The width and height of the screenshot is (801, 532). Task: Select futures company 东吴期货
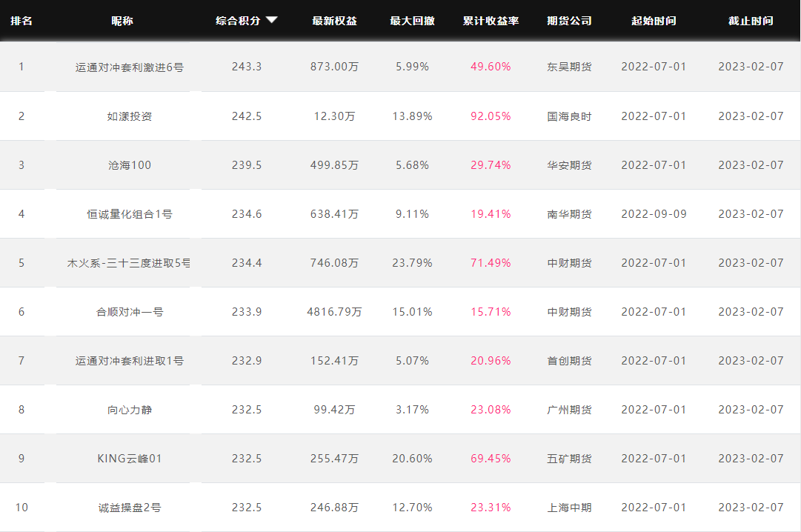click(x=569, y=67)
